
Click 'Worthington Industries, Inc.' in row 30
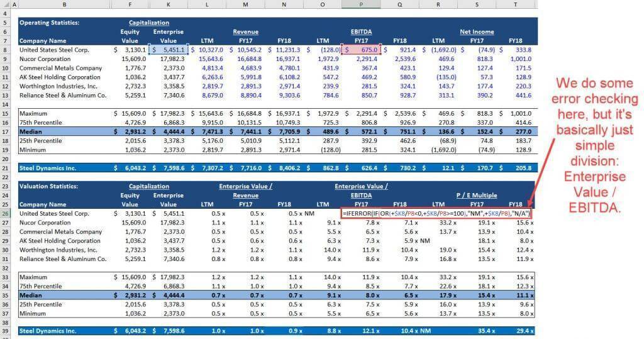click(x=58, y=250)
